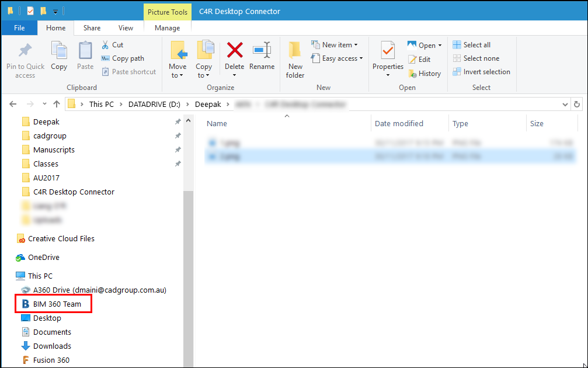Click Invert selection
The image size is (588, 368).
click(481, 72)
